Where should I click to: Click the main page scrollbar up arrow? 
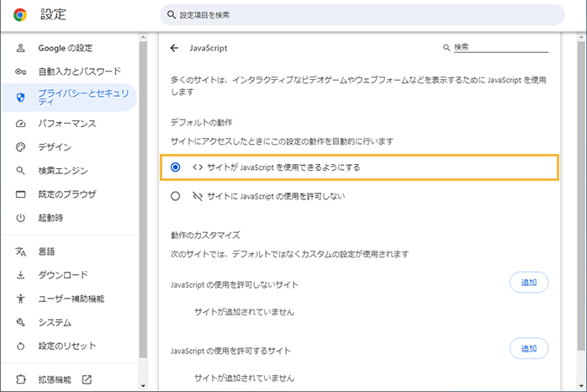tap(580, 37)
